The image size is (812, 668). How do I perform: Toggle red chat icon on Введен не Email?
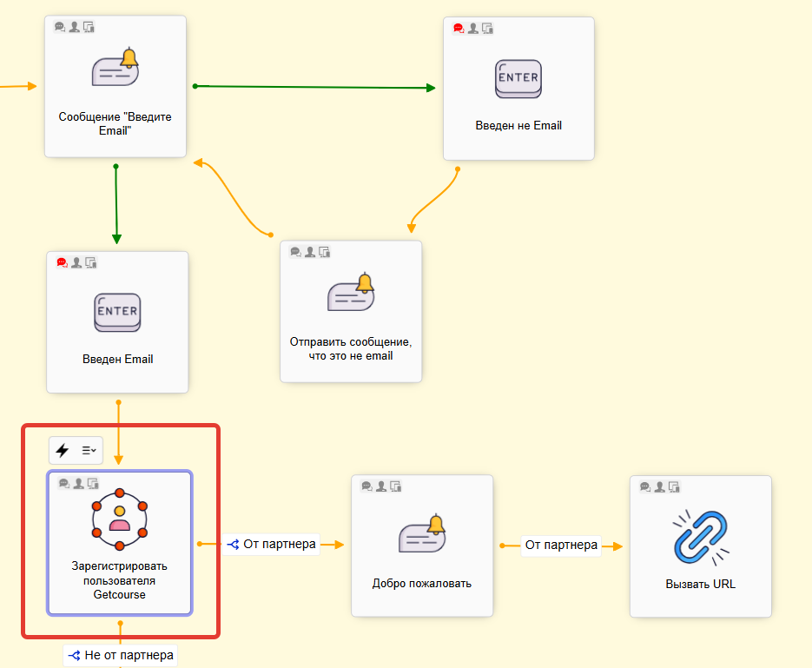(459, 28)
